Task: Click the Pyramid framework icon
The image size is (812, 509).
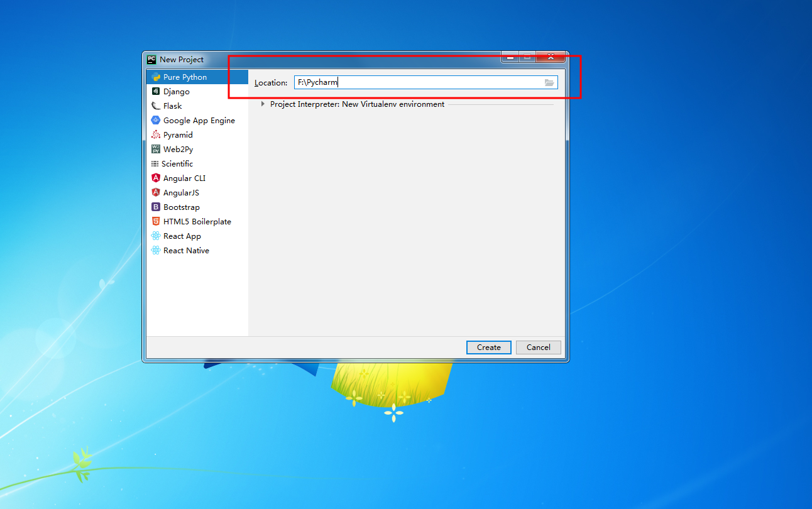Action: [156, 135]
